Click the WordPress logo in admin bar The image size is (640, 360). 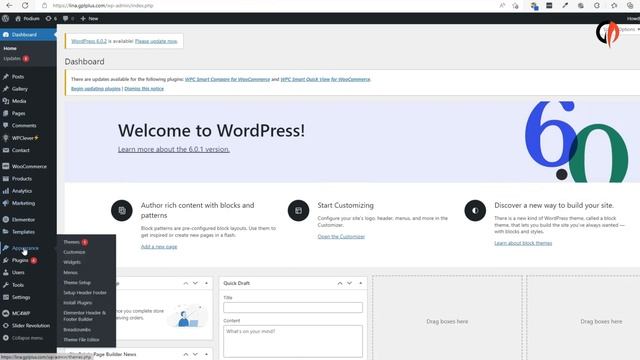(5, 18)
